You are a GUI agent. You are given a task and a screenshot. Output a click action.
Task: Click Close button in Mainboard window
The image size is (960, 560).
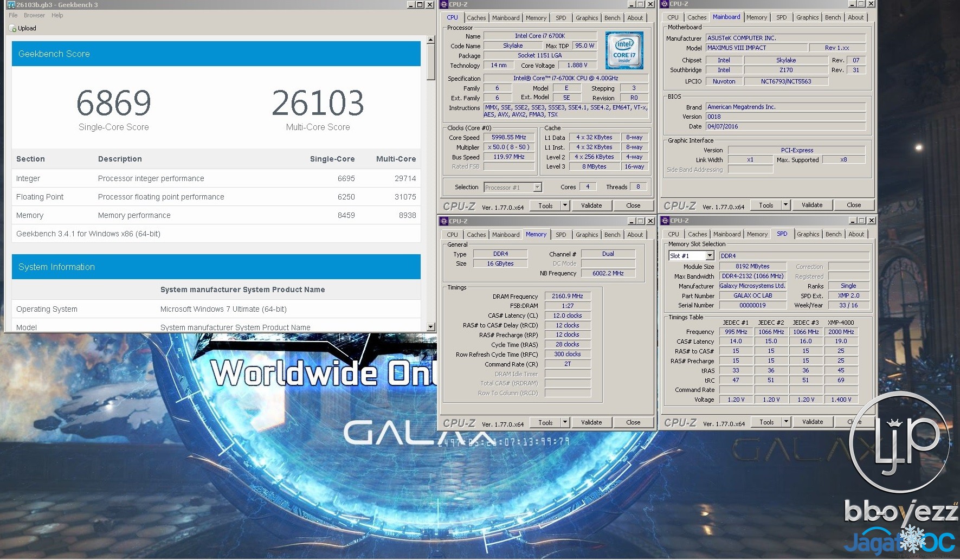854,205
